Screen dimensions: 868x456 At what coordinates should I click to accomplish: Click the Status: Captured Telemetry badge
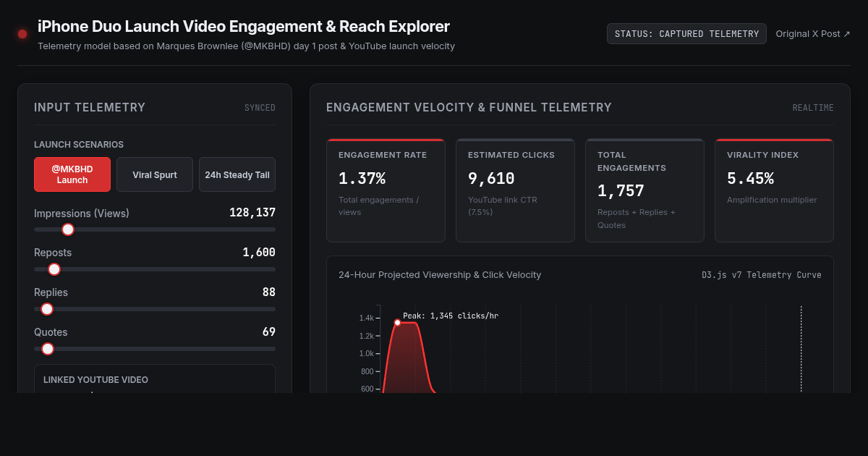pos(686,34)
